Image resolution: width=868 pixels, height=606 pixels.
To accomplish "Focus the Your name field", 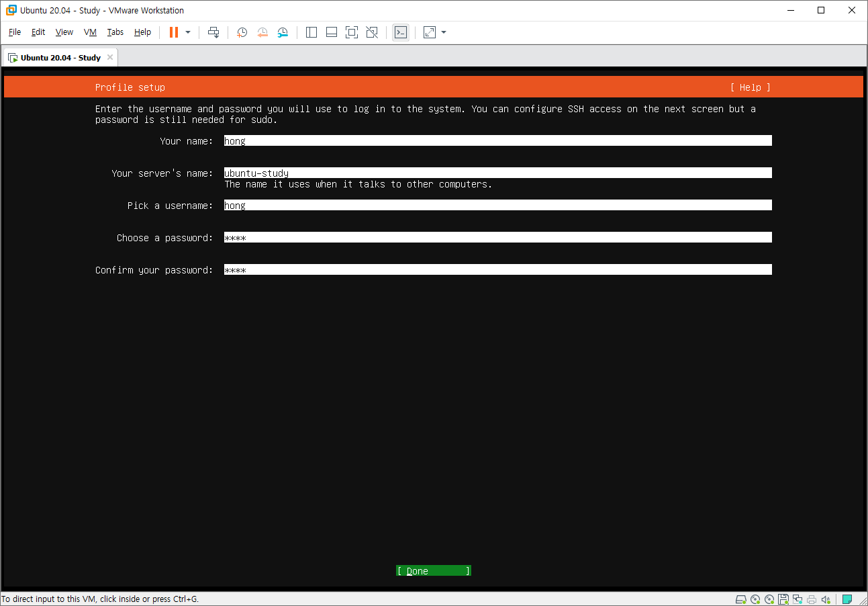I will (498, 141).
